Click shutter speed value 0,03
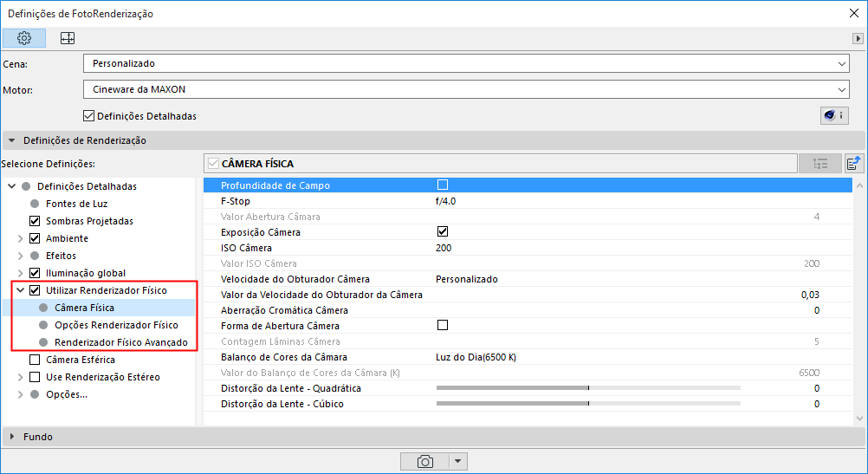The width and height of the screenshot is (868, 474). [810, 295]
